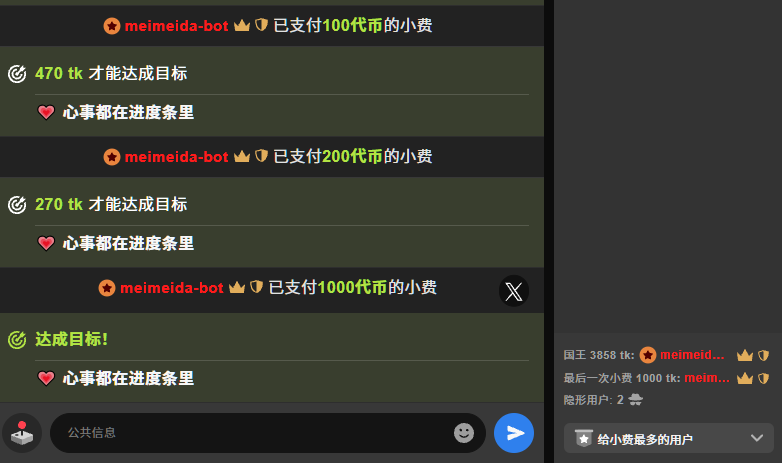Click the goal target icon beside 270 tk

pyautogui.click(x=17, y=205)
